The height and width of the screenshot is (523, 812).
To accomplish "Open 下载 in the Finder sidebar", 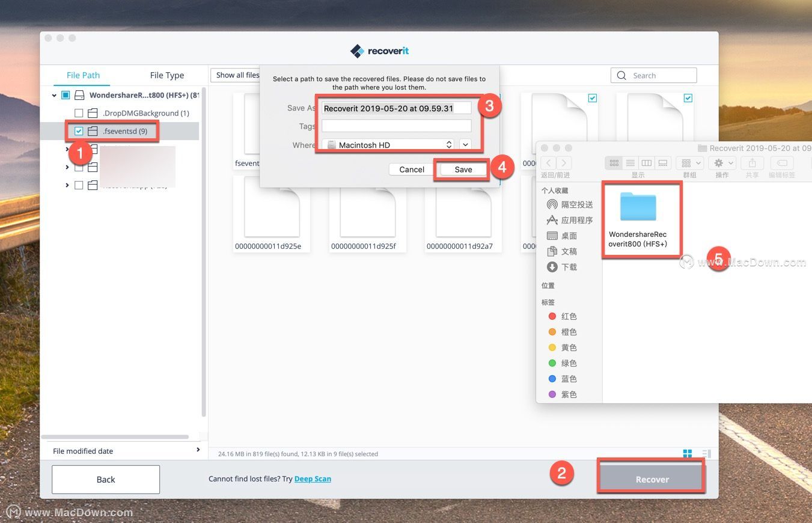I will (x=562, y=267).
